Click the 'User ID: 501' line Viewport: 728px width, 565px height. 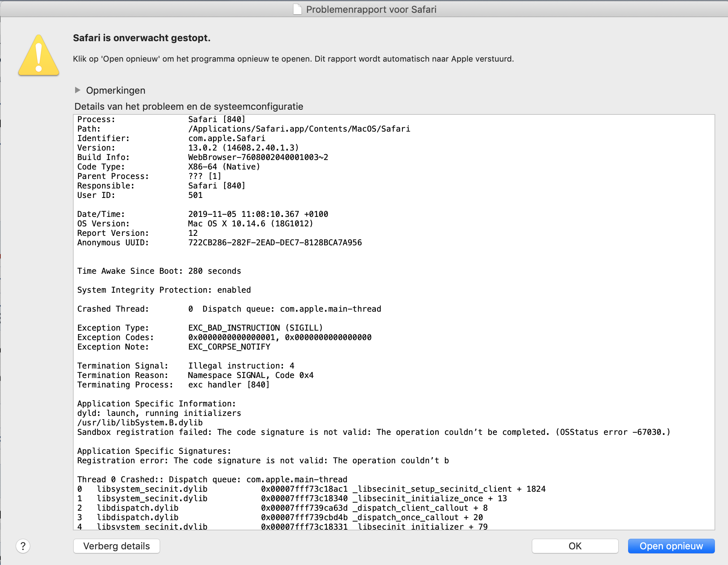click(140, 195)
